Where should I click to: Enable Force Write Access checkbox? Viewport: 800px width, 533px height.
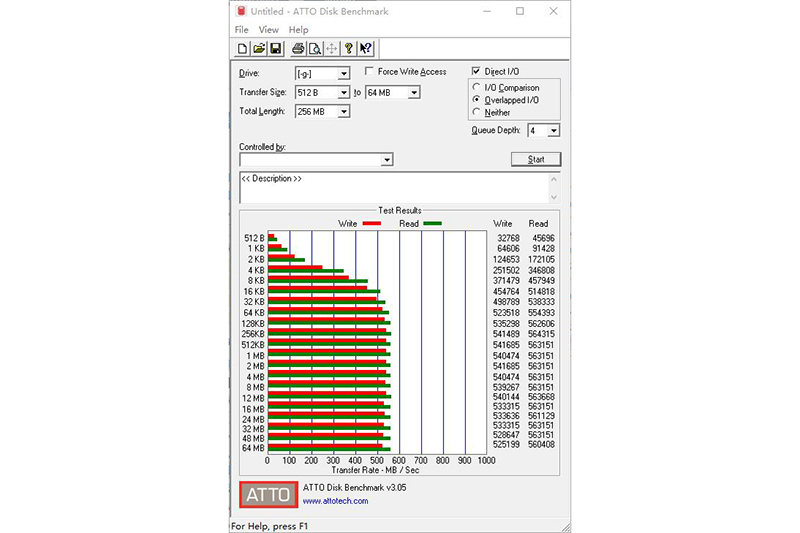(370, 72)
